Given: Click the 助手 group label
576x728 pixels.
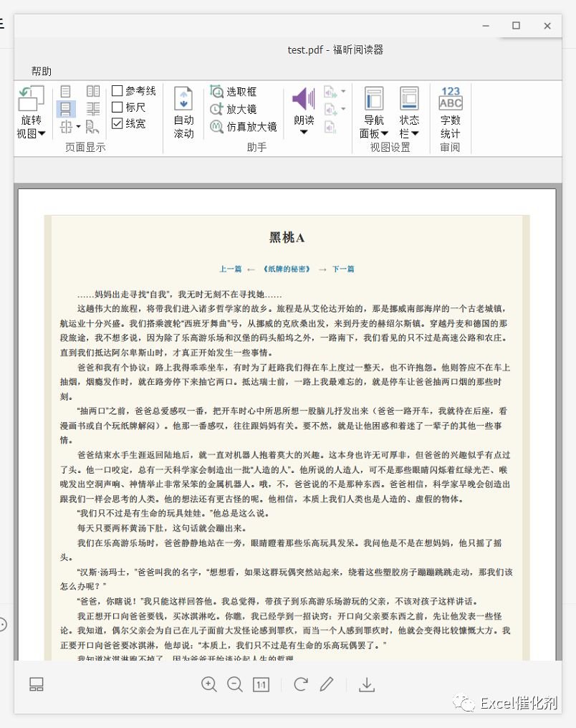Looking at the screenshot, I should coord(256,147).
